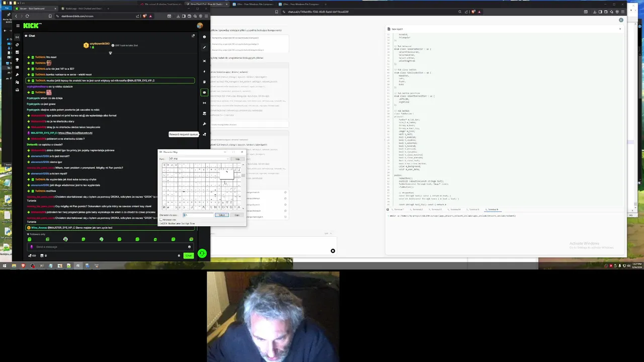
Task: Open emoji picker in Send a message box
Action: click(x=189, y=247)
